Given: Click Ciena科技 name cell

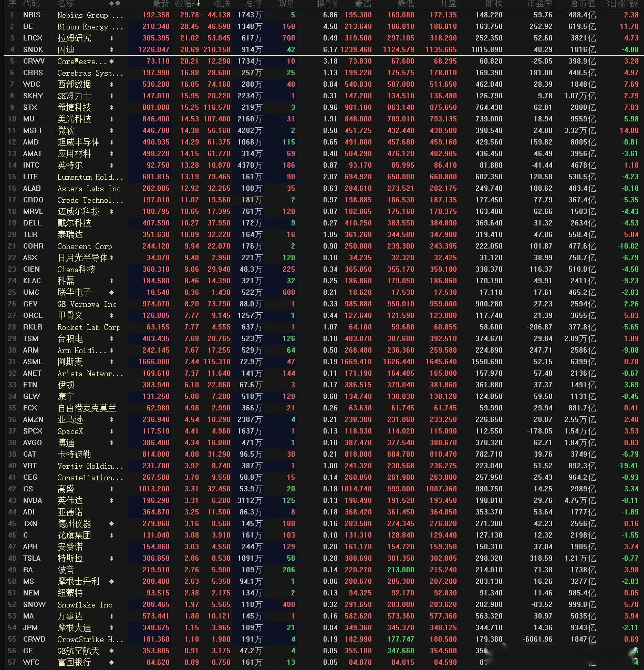Looking at the screenshot, I should [76, 270].
